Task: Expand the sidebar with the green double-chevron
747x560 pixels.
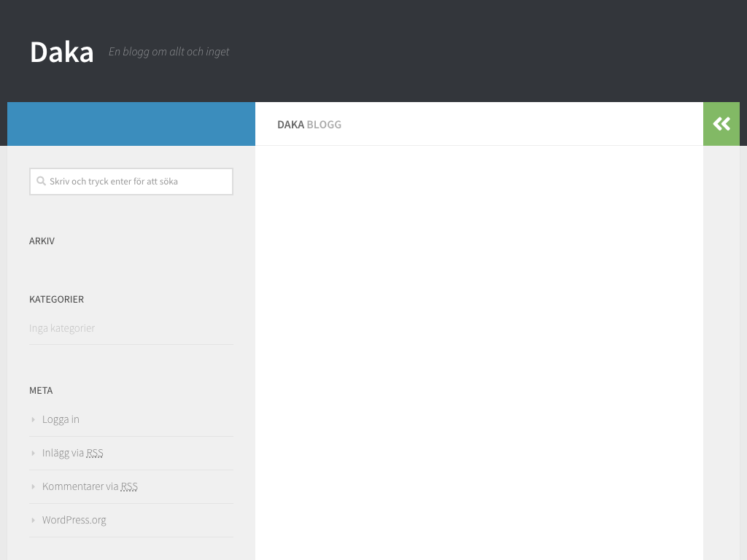Action: pos(721,124)
